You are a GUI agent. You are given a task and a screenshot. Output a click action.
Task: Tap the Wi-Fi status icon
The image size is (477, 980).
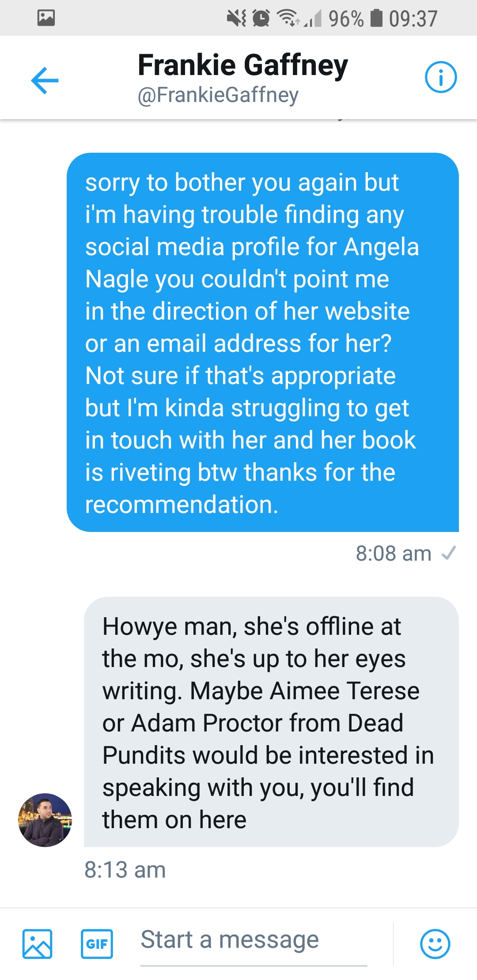point(288,18)
